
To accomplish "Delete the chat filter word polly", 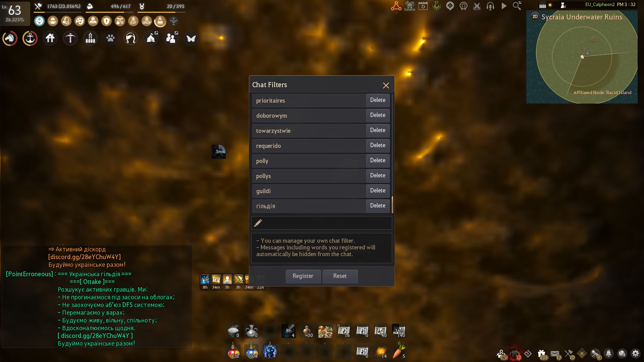I will point(378,161).
